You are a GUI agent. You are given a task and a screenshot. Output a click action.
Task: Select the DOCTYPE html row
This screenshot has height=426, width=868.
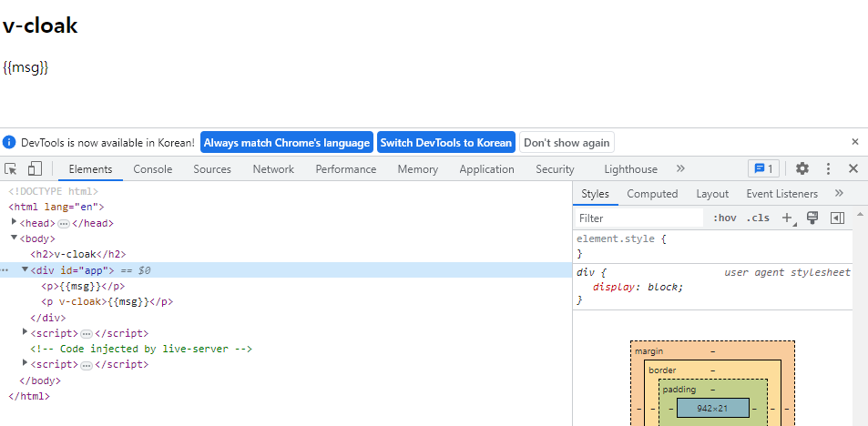[53, 192]
